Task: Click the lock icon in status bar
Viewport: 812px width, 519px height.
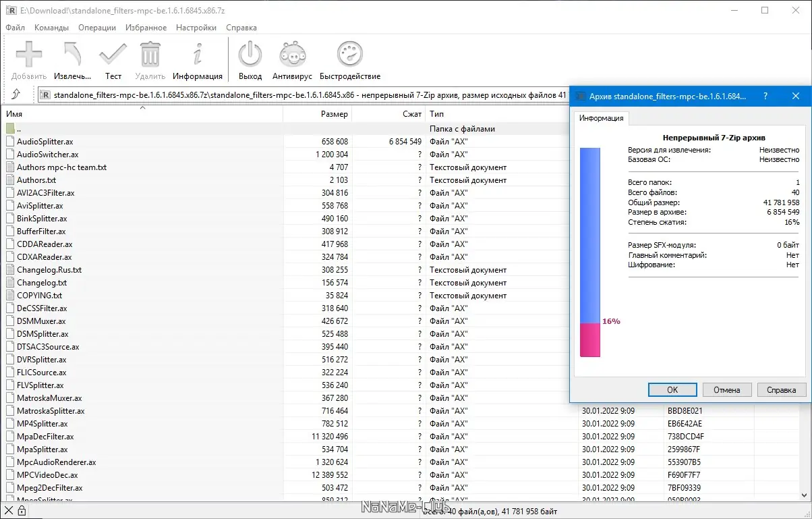Action: coord(22,512)
